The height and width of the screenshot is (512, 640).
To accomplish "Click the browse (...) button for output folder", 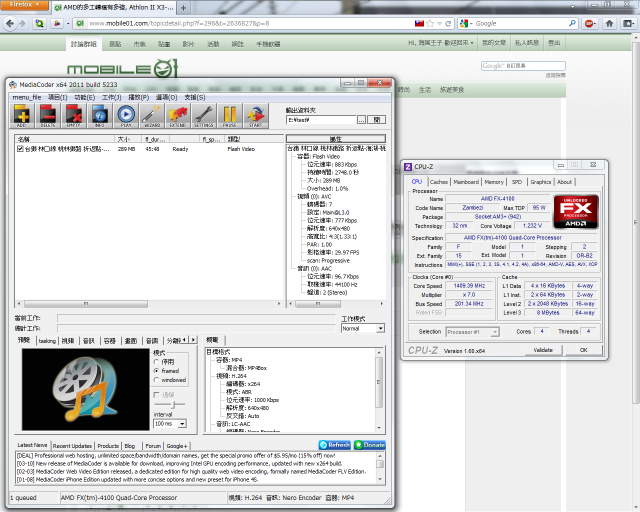I will tap(361, 120).
